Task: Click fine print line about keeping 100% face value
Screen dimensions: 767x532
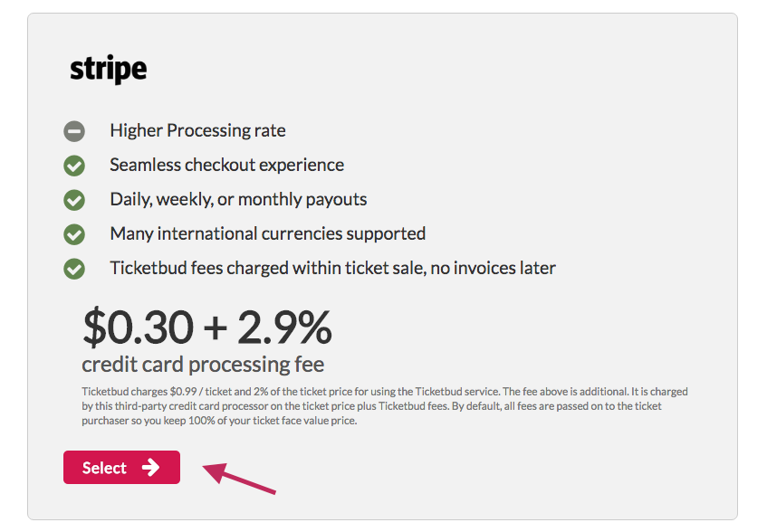Action: tap(219, 421)
